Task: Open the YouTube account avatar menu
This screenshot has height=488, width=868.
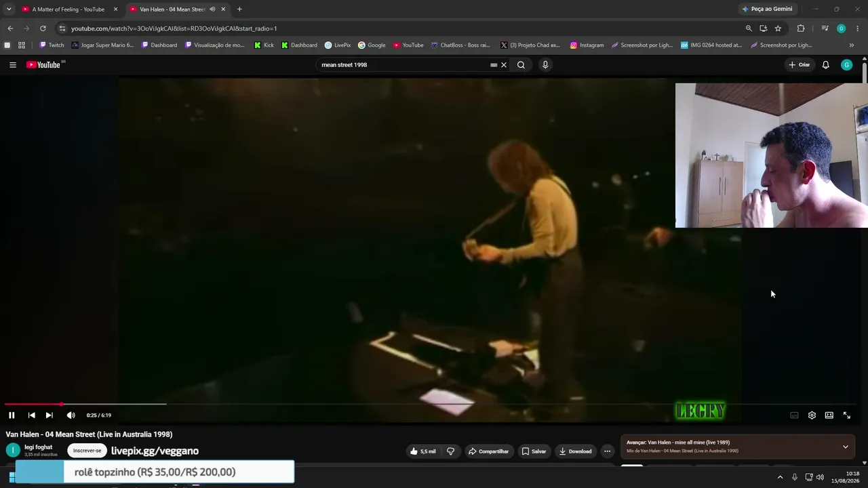Action: click(846, 65)
